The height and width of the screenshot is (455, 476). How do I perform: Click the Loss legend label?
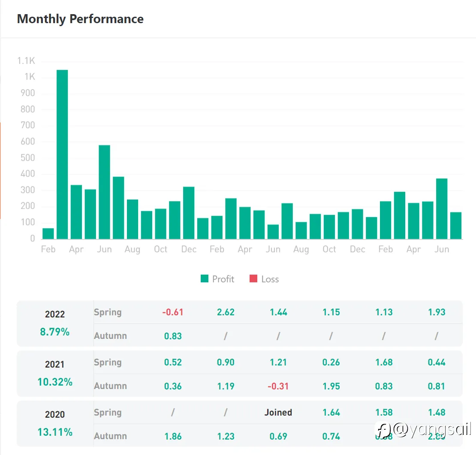pyautogui.click(x=270, y=279)
